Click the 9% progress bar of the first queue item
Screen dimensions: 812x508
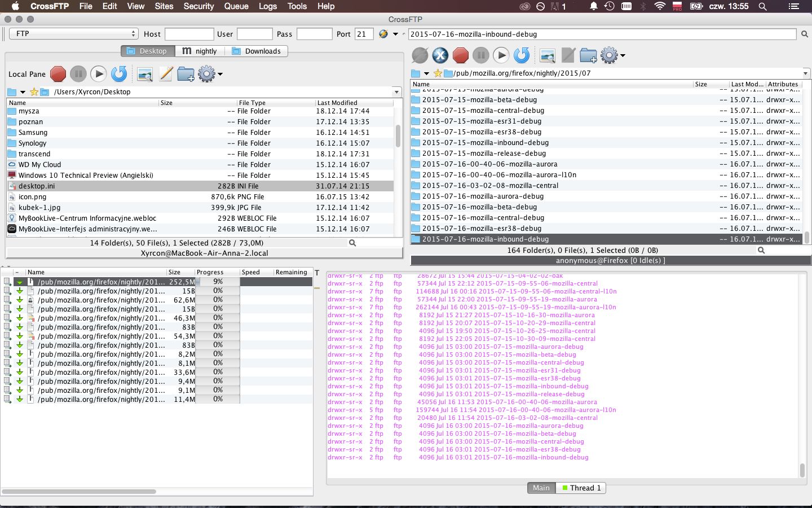218,282
